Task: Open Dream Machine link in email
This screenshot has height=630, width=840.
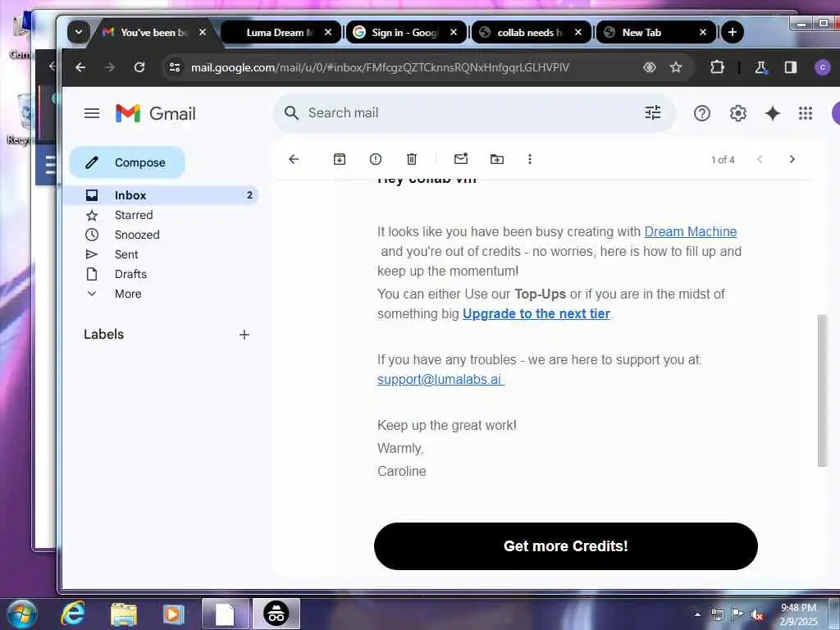Action: tap(691, 231)
